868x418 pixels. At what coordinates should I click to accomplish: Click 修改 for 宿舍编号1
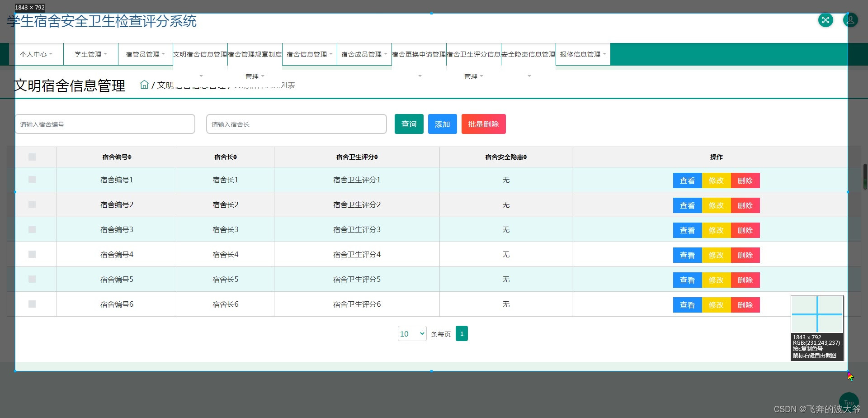(717, 180)
